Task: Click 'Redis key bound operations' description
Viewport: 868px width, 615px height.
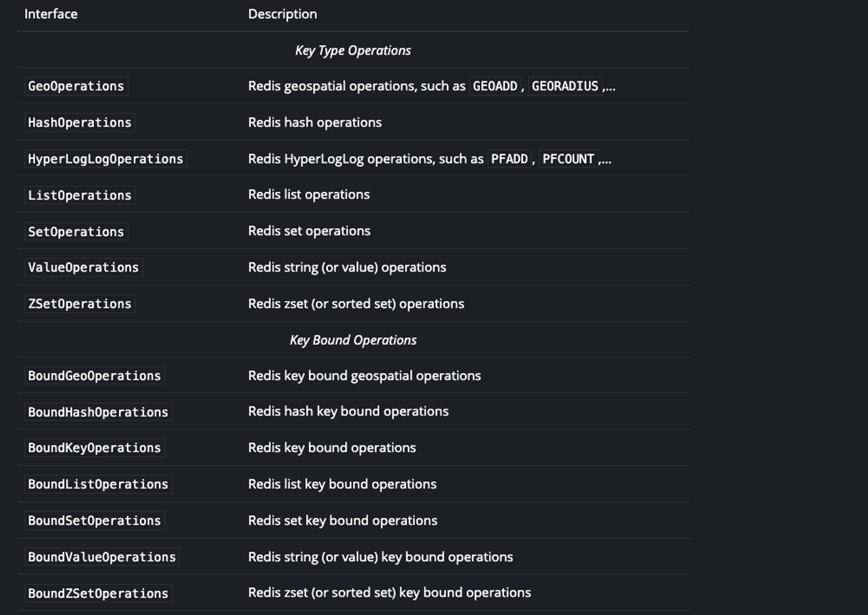Action: click(332, 448)
